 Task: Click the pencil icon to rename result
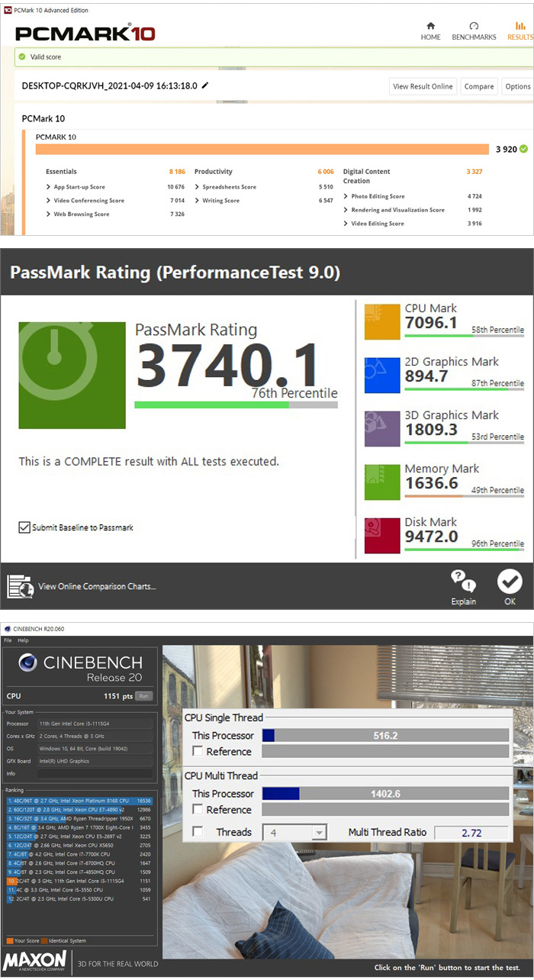[x=205, y=86]
